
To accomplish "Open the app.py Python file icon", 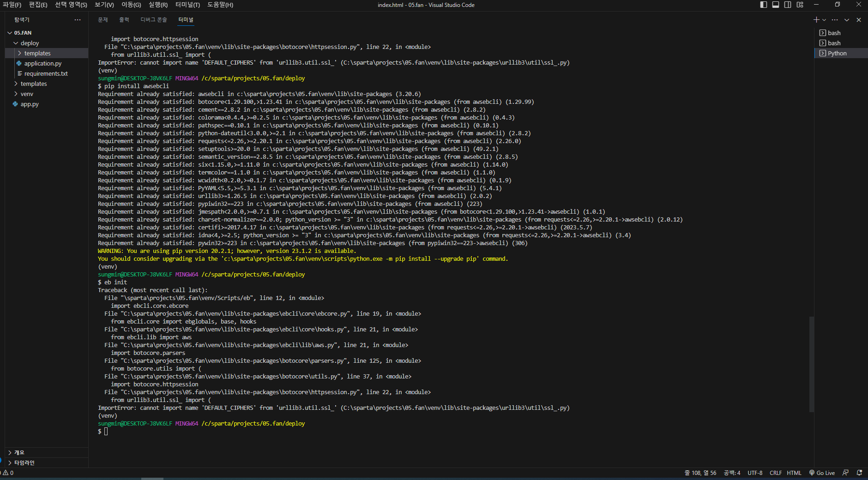I will coord(15,104).
